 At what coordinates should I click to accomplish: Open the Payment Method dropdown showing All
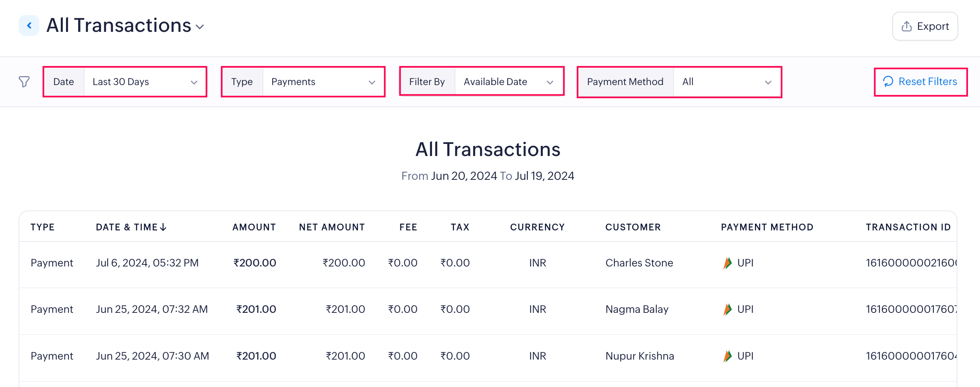click(x=727, y=82)
